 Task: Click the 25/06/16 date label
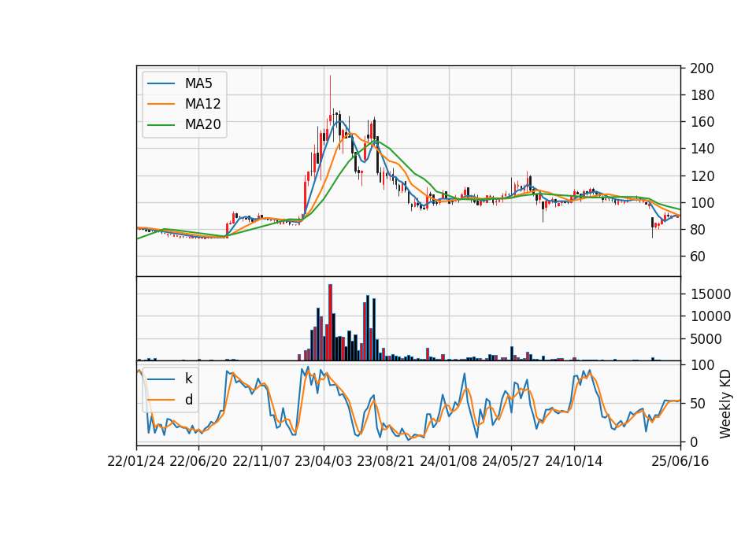coord(680,462)
